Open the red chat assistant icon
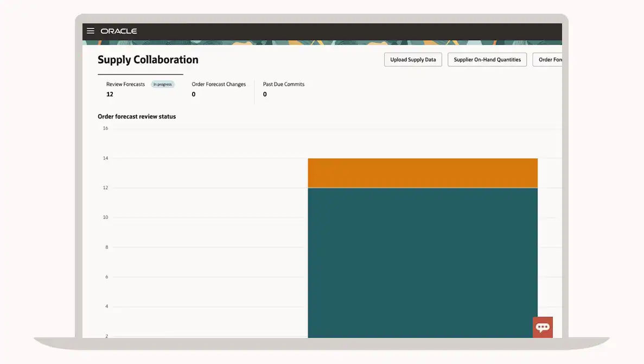 pos(543,327)
